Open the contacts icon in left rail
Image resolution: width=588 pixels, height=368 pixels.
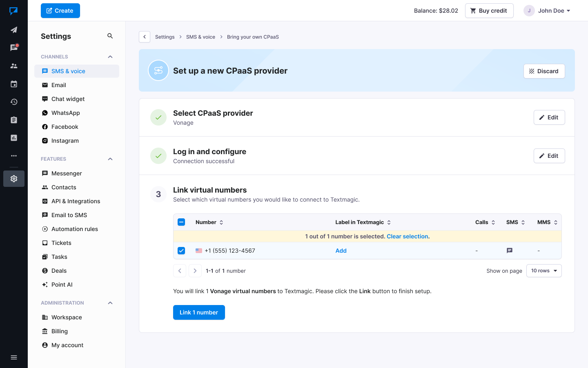click(x=14, y=66)
